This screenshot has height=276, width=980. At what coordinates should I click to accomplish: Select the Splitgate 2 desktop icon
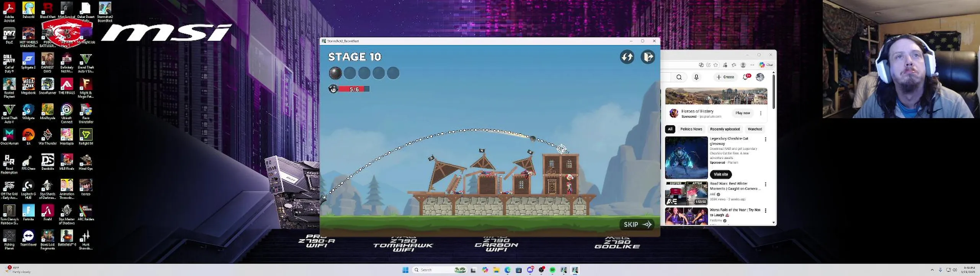click(x=28, y=61)
